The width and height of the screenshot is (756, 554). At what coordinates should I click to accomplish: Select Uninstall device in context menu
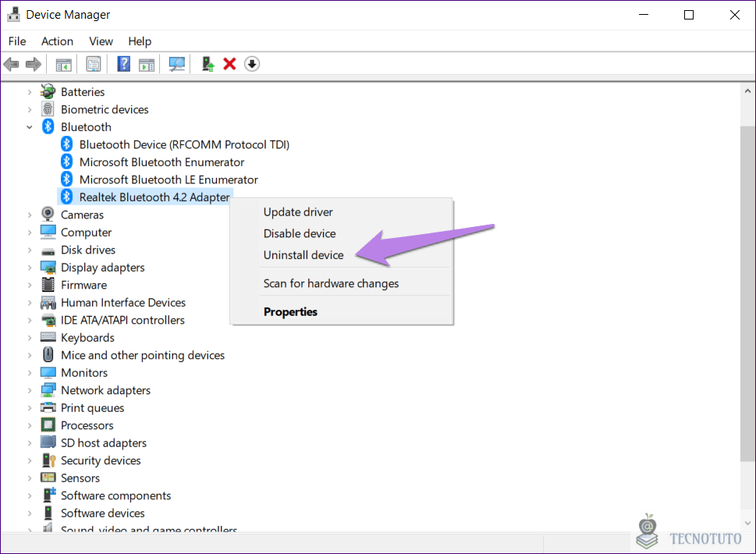tap(342, 255)
